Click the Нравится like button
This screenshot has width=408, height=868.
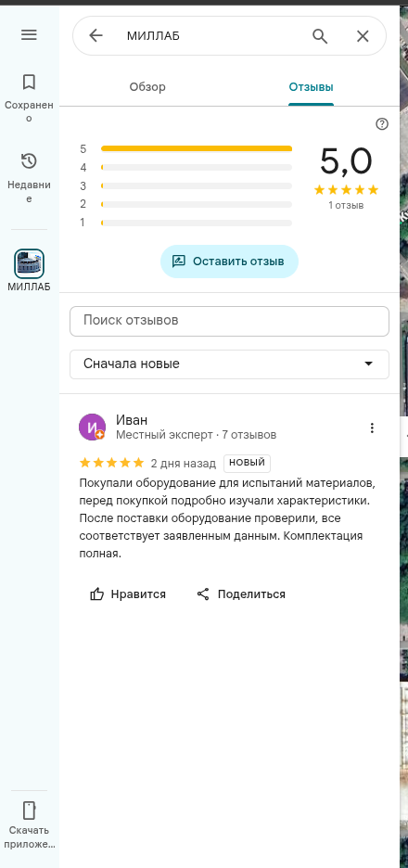click(x=128, y=594)
